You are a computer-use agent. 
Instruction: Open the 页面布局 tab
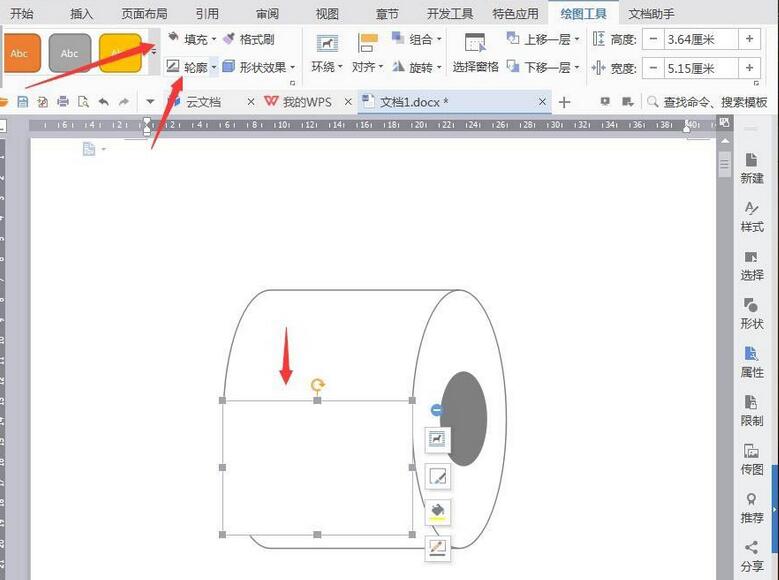(x=144, y=13)
